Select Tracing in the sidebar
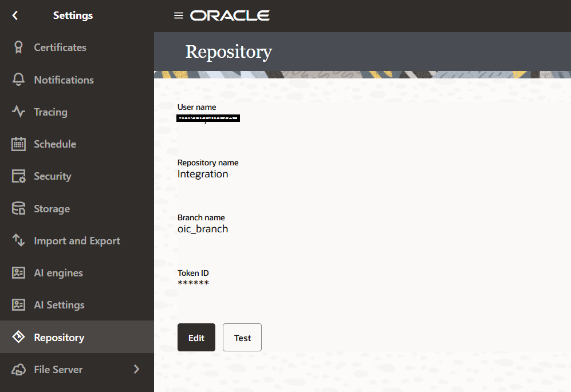The width and height of the screenshot is (571, 392). click(77, 112)
